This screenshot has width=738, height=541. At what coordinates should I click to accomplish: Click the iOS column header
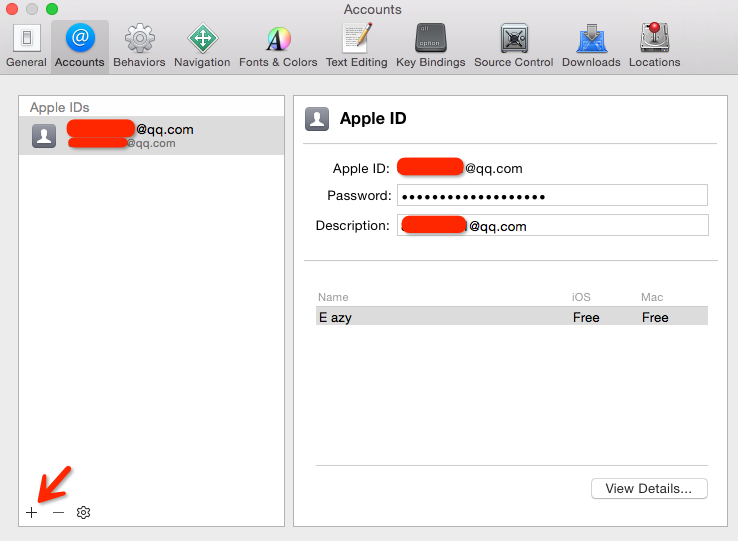(581, 297)
